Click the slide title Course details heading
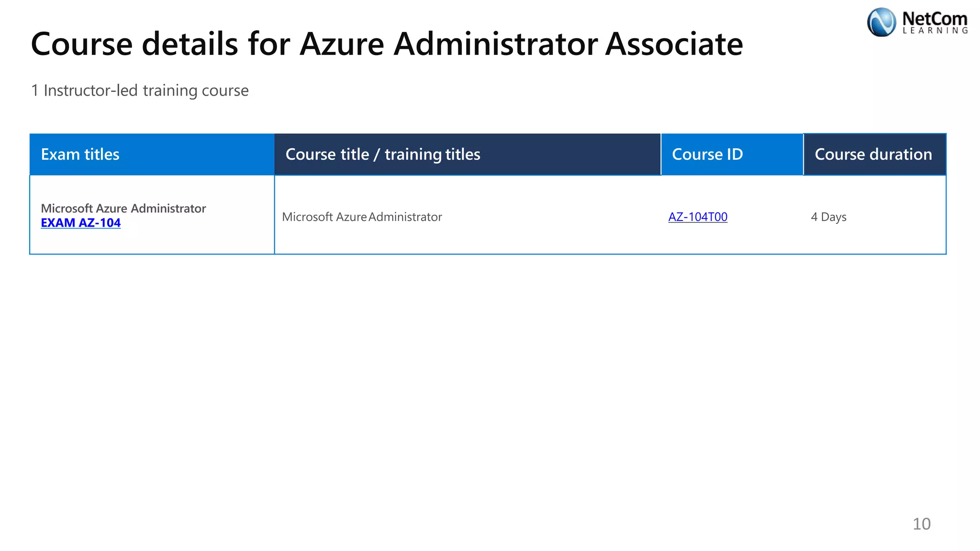 coord(387,44)
